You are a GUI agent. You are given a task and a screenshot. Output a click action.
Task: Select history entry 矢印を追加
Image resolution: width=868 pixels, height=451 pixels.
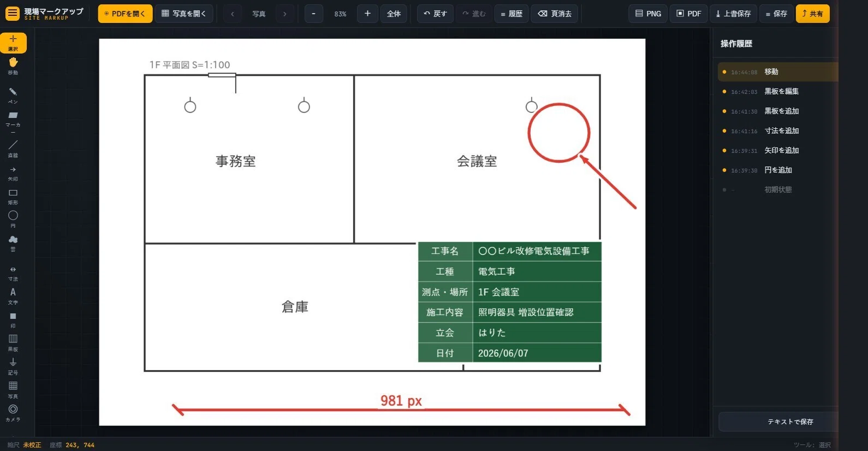click(777, 151)
